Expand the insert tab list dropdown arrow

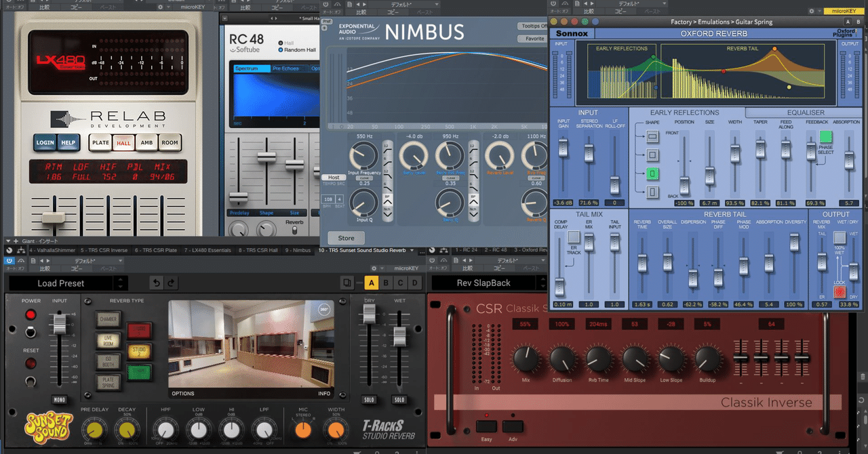coord(412,250)
